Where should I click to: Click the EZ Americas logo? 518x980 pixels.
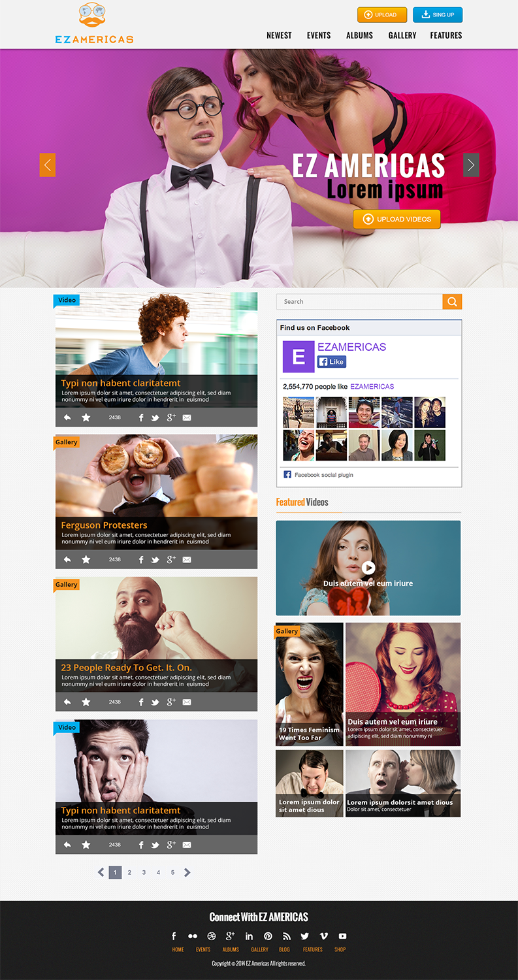point(94,24)
